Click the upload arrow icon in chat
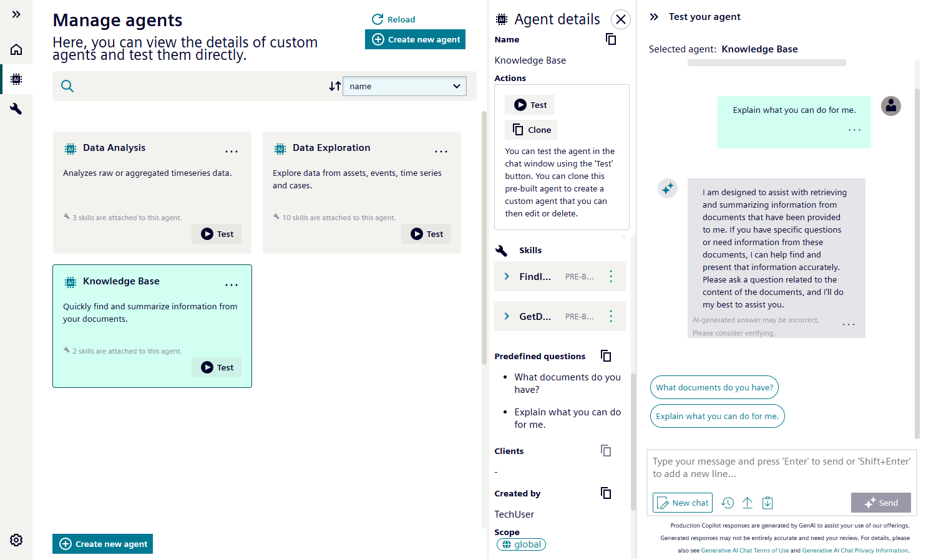Screen dimensions: 926x560 pos(748,503)
